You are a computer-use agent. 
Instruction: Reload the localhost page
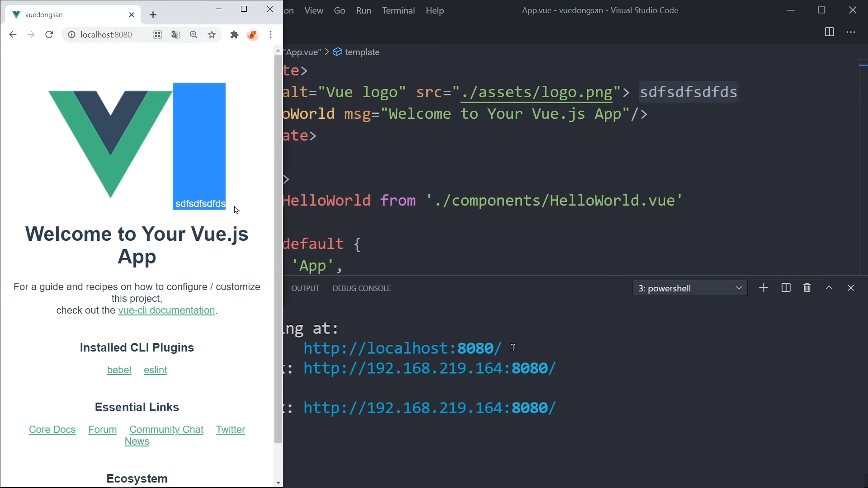(49, 35)
